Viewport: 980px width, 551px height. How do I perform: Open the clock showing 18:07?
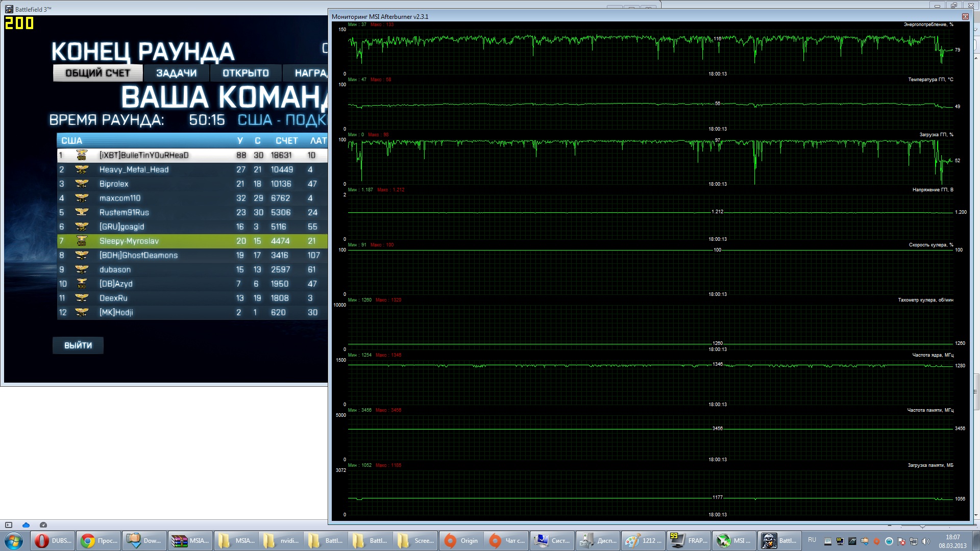click(x=952, y=541)
